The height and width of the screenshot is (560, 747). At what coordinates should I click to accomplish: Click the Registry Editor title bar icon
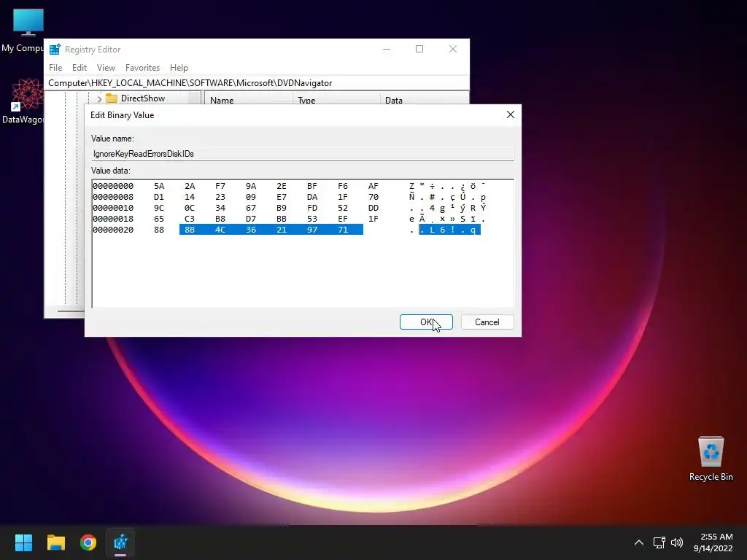[55, 49]
